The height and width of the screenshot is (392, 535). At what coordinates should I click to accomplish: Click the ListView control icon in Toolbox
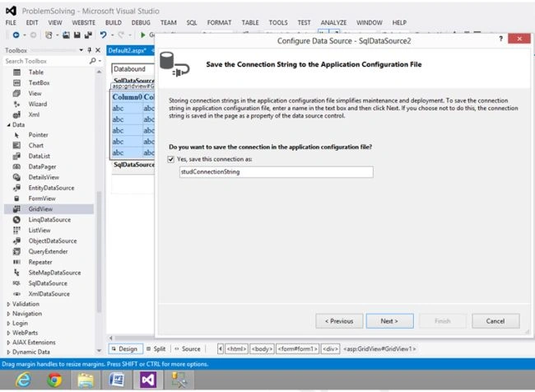(16, 230)
